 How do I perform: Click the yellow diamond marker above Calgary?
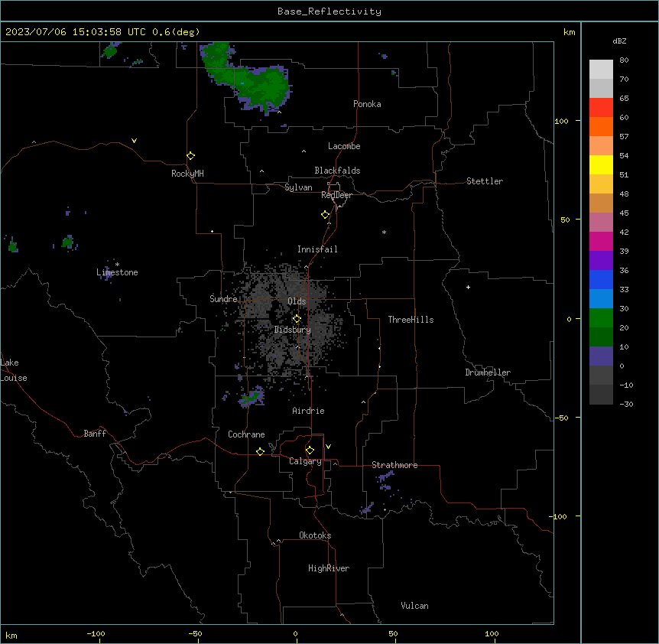coord(310,450)
